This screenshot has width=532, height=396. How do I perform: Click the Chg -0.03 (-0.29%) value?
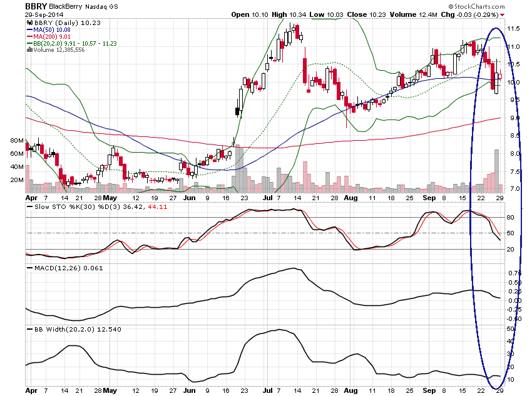pyautogui.click(x=469, y=14)
